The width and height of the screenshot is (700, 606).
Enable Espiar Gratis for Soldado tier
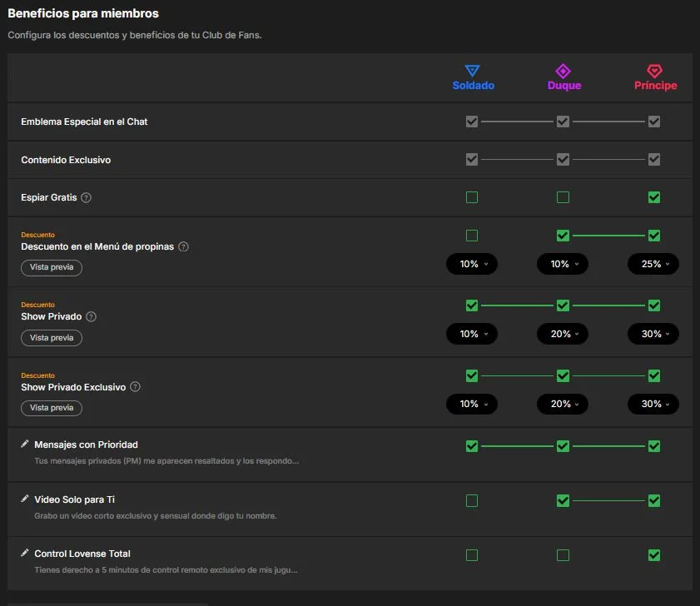472,197
